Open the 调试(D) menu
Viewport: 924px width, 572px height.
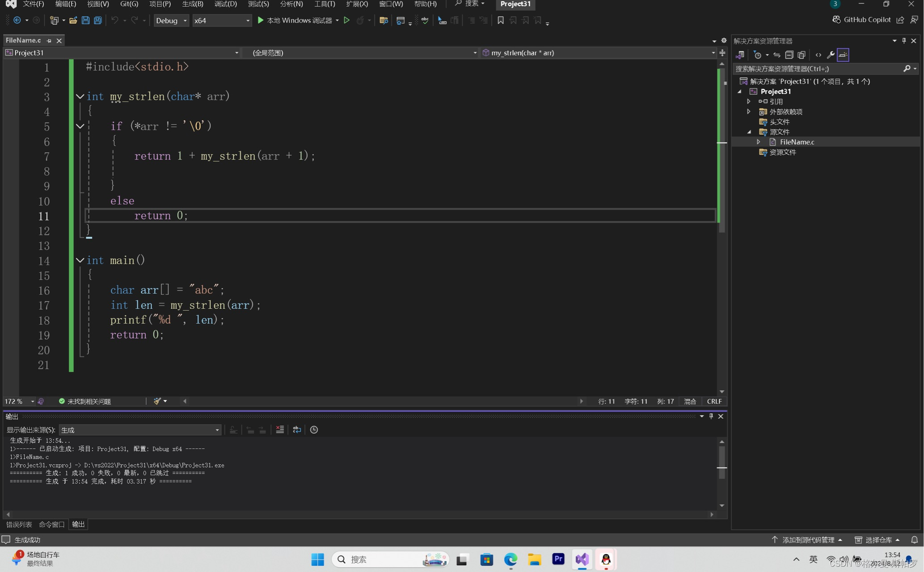pyautogui.click(x=226, y=4)
